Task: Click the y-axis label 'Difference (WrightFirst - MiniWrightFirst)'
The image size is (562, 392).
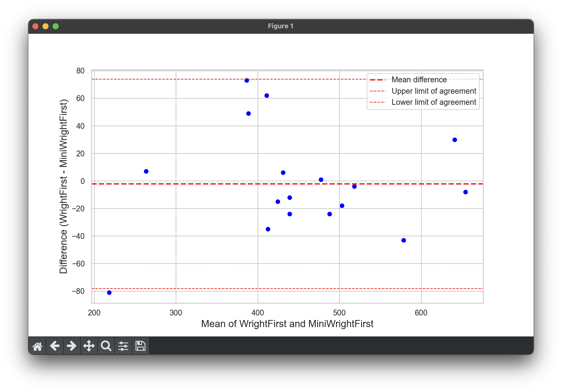Action: (x=63, y=186)
